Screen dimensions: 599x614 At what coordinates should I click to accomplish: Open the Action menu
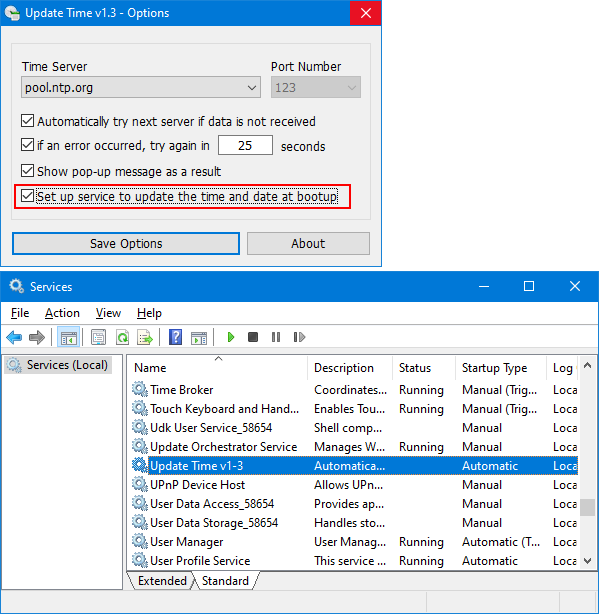coord(62,313)
